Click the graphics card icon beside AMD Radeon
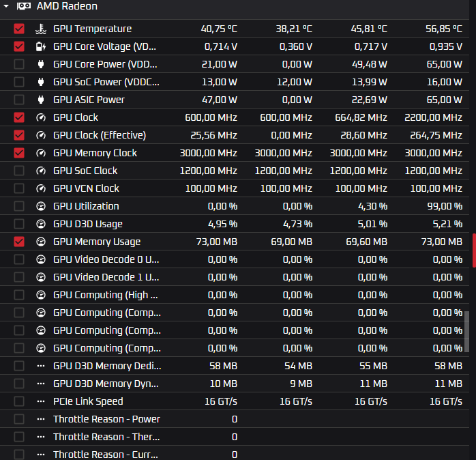This screenshot has height=460, width=476. (x=24, y=5)
